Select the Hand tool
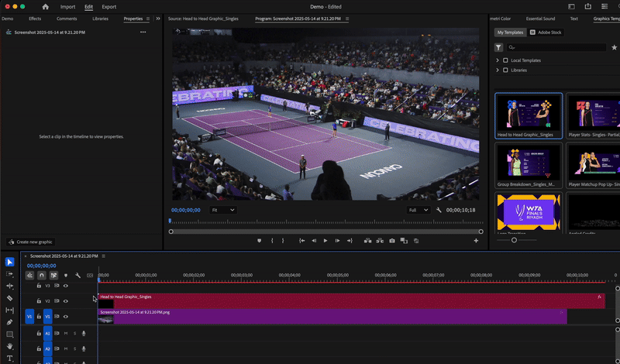This screenshot has width=620, height=364. tap(10, 346)
